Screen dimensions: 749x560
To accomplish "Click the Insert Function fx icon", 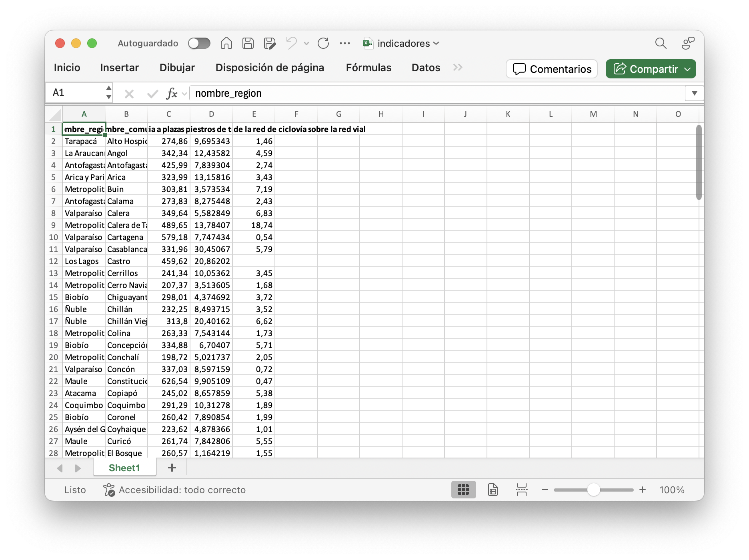I will tap(172, 94).
